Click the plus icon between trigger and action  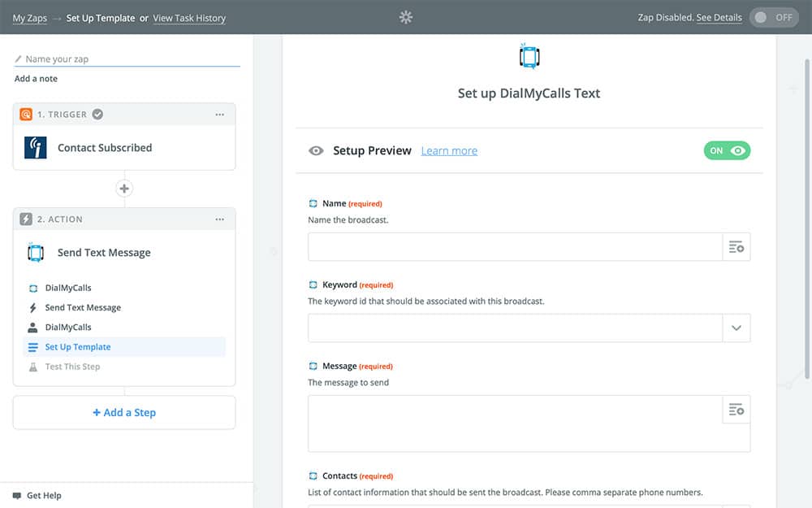point(124,189)
